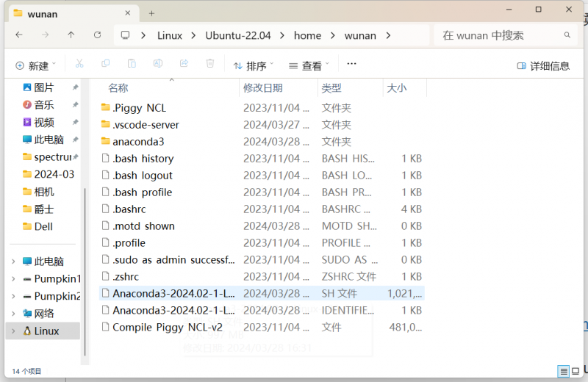Click the copy icon in toolbar
Screen dimensions: 588x382
tap(105, 65)
